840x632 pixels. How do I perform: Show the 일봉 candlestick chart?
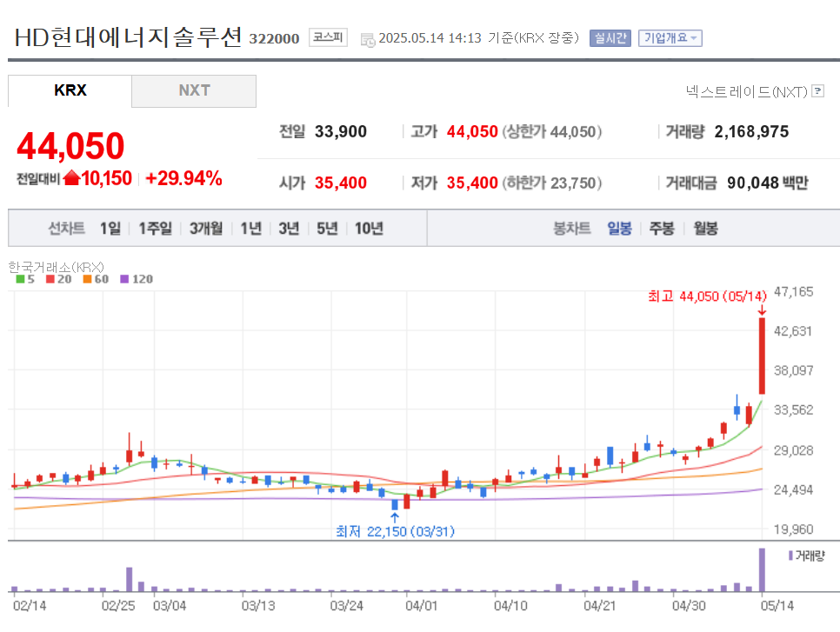[x=619, y=228]
